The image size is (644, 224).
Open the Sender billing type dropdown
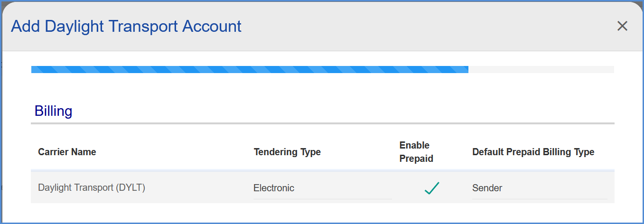pos(540,188)
